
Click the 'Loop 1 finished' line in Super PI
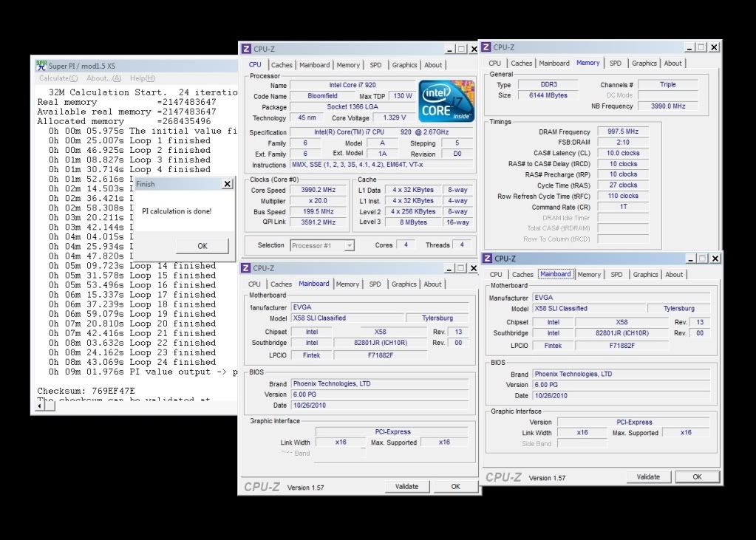point(129,140)
